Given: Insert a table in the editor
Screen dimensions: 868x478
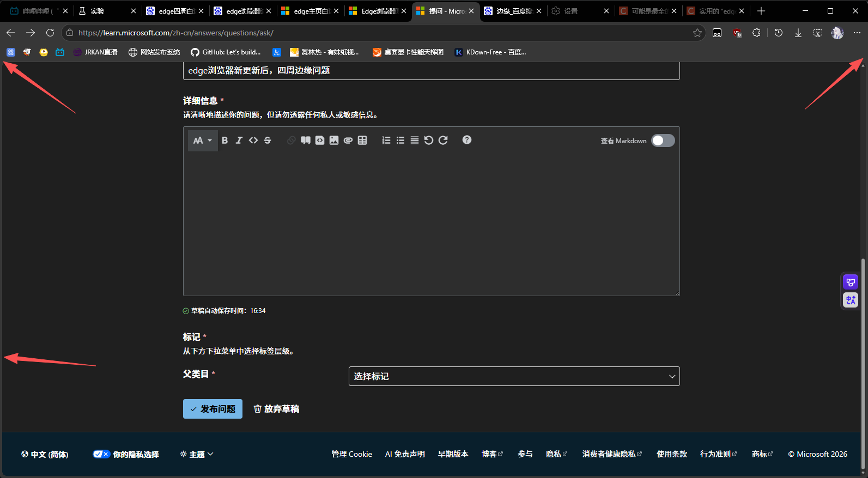Looking at the screenshot, I should coord(362,140).
